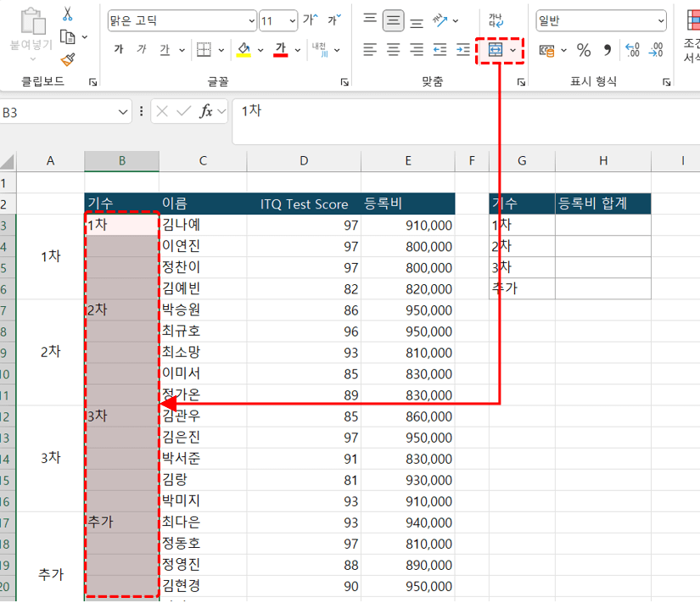Select cell with 940,000 registration fee
Viewport: 700px width, 603px height.
[408, 522]
